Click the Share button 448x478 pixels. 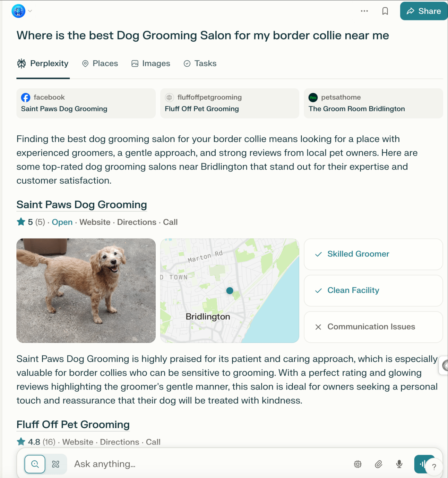click(x=424, y=11)
